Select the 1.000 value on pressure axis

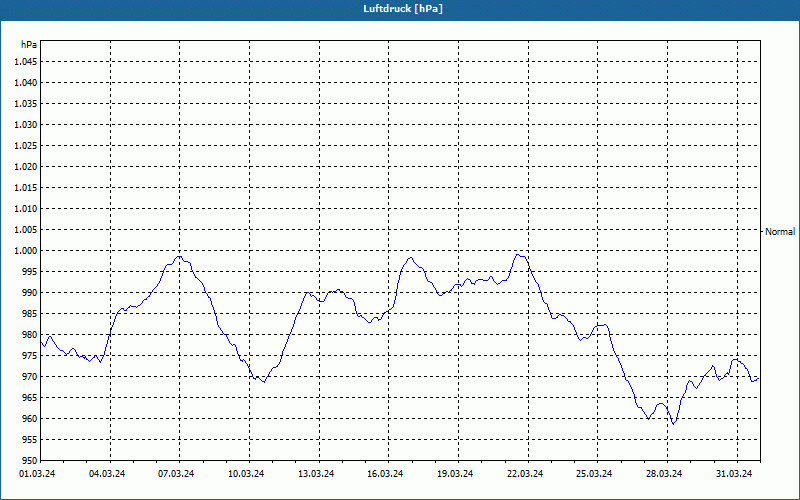(25, 251)
